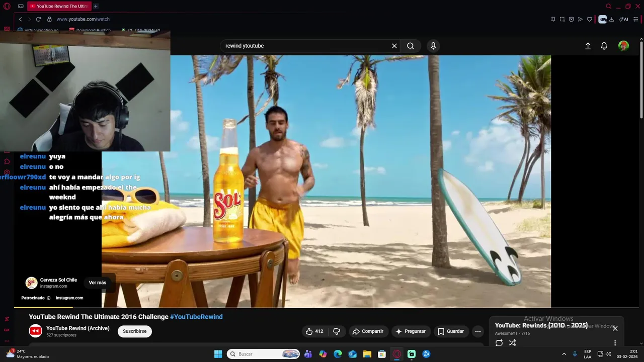Open the Opera GX main menu
Viewport: 644px width, 362px height.
click(x=7, y=6)
